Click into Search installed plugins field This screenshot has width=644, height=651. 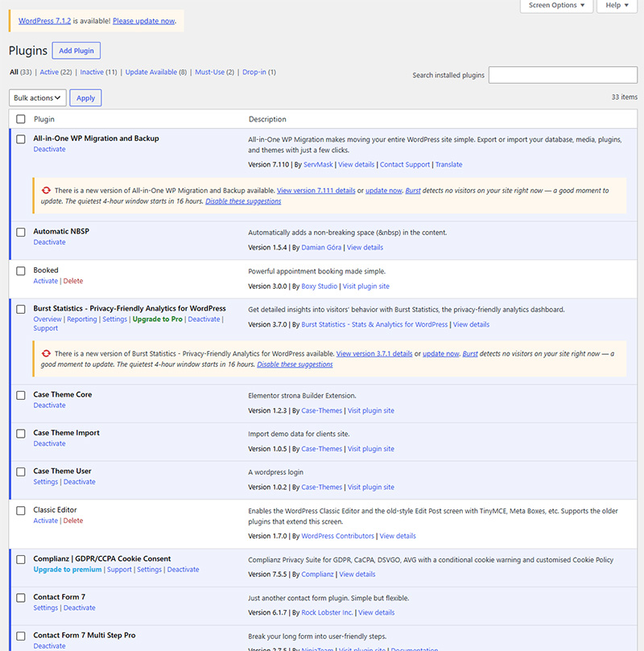click(x=563, y=75)
